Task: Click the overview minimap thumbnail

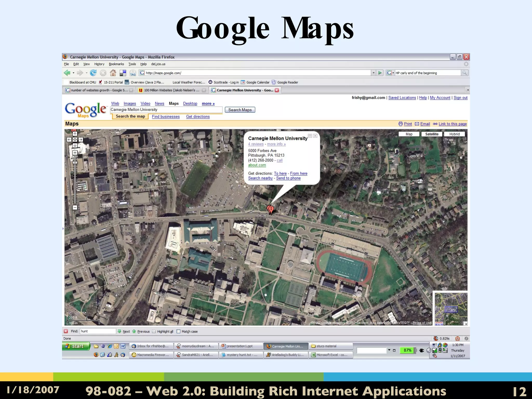Action: [x=451, y=309]
